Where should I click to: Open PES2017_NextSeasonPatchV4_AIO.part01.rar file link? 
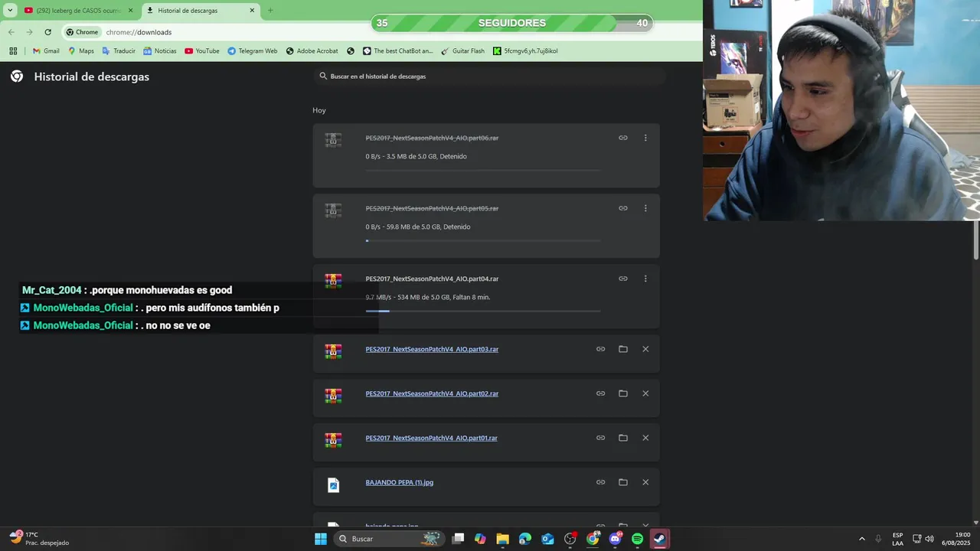432,438
